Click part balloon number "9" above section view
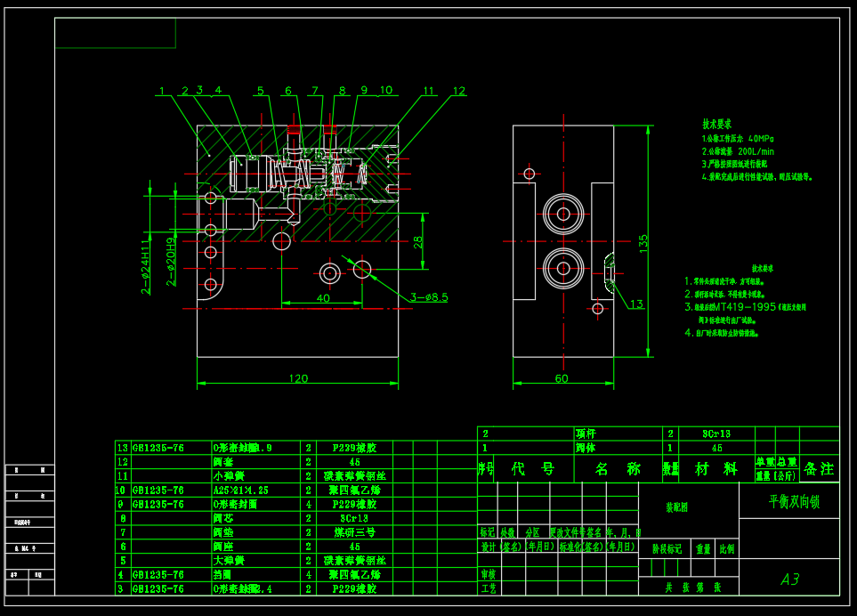 point(364,90)
